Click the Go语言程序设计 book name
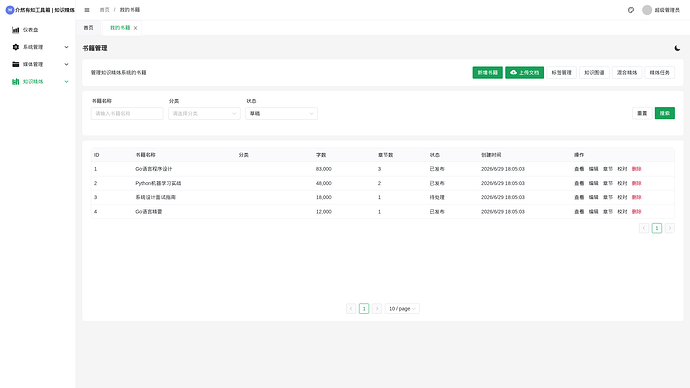Screen dimensions: 690x388 tap(154, 169)
